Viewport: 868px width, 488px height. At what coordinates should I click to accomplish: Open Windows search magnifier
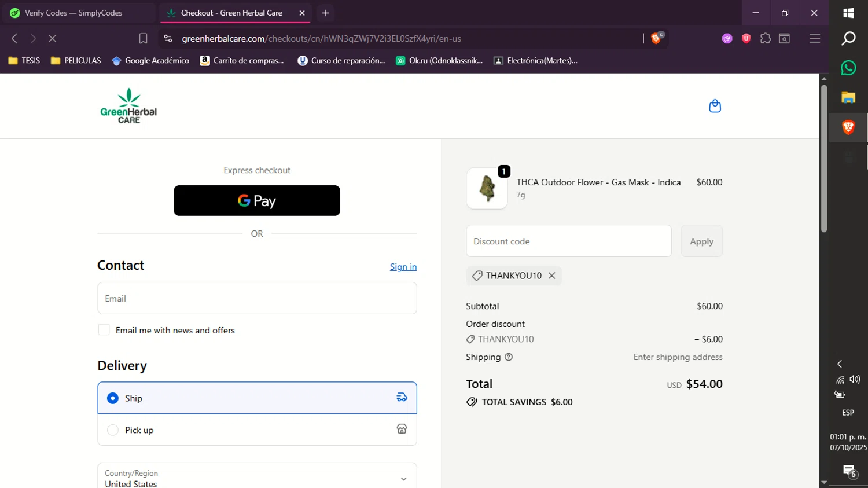pyautogui.click(x=848, y=39)
